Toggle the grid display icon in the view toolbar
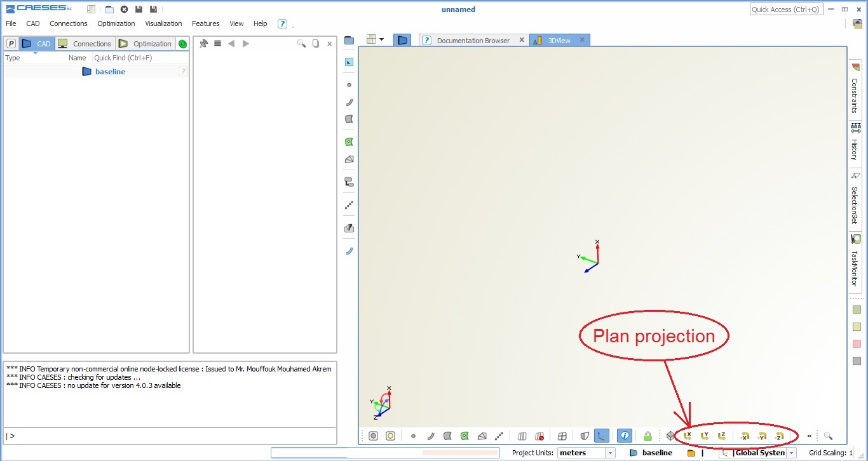Viewport: 868px width, 461px height. pos(562,436)
